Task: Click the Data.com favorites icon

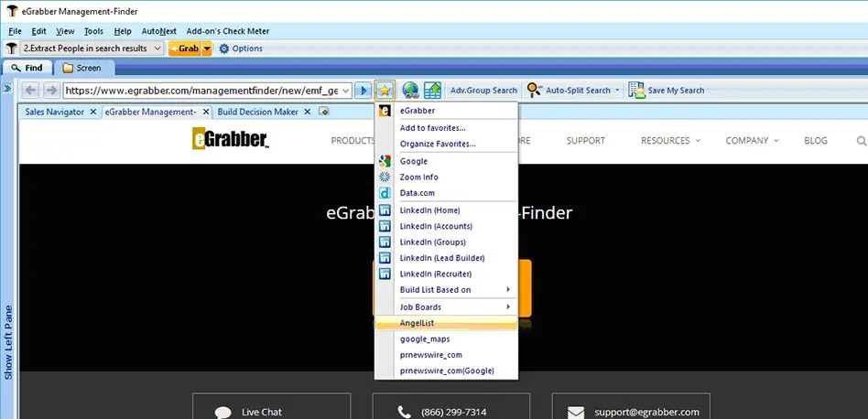Action: 385,193
